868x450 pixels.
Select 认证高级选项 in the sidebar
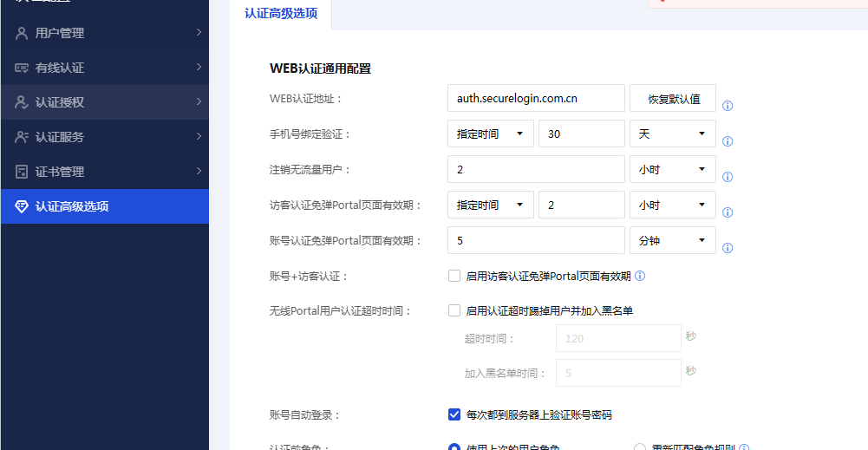tap(105, 206)
